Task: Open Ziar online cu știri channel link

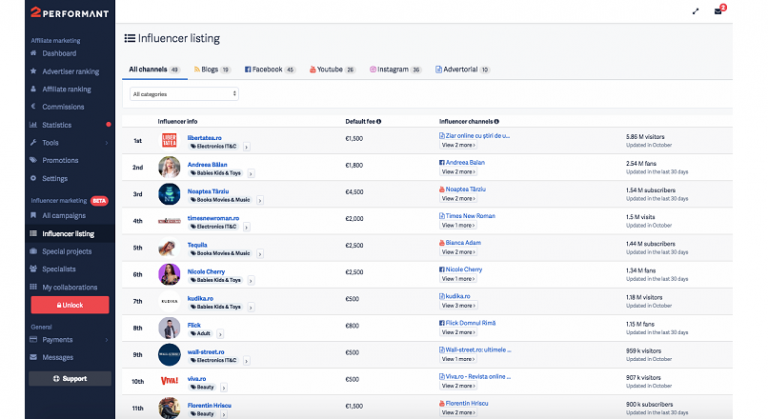Action: coord(474,136)
